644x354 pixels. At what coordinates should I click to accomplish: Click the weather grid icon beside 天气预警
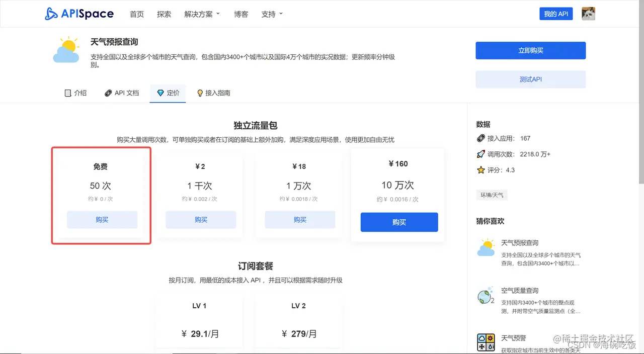[486, 342]
